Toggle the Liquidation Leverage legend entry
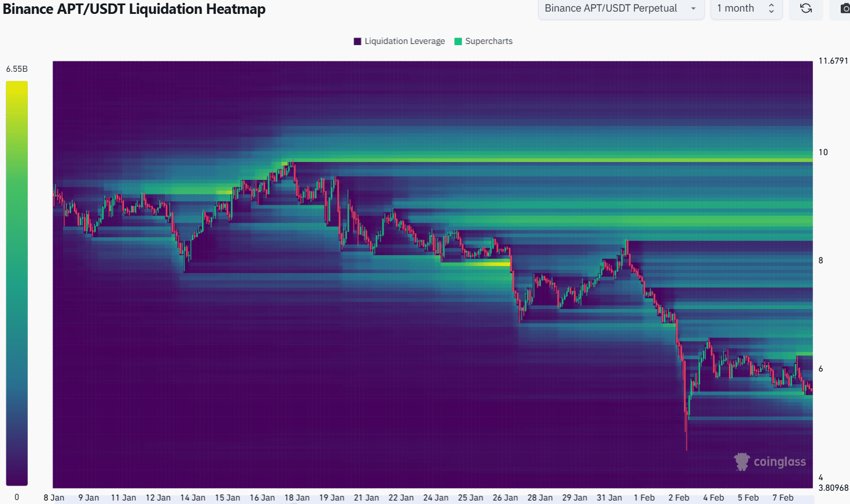 tap(399, 41)
